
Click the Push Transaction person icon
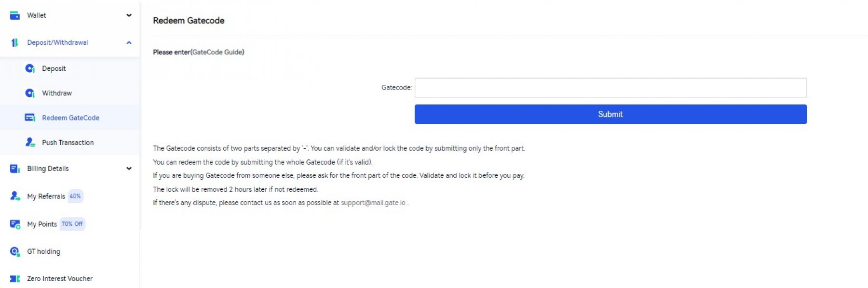pyautogui.click(x=30, y=142)
